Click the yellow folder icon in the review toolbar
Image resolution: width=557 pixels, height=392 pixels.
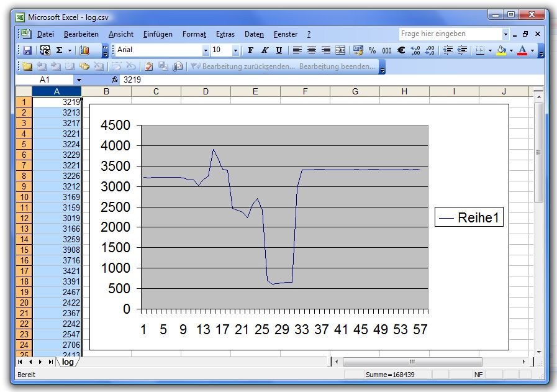27,66
